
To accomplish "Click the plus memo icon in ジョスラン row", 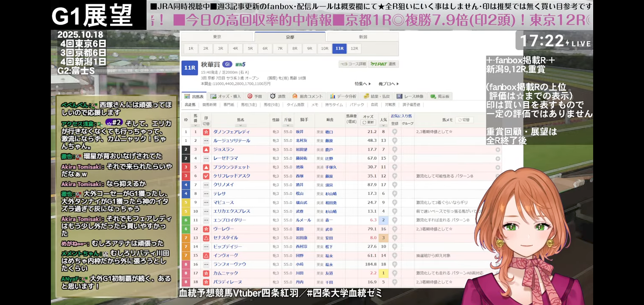I will click(x=497, y=150).
